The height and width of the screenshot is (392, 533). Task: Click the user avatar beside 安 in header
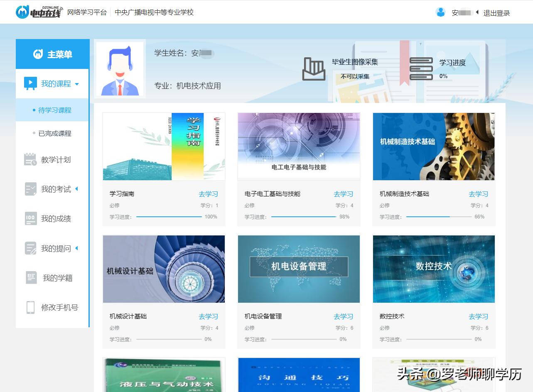pyautogui.click(x=440, y=12)
